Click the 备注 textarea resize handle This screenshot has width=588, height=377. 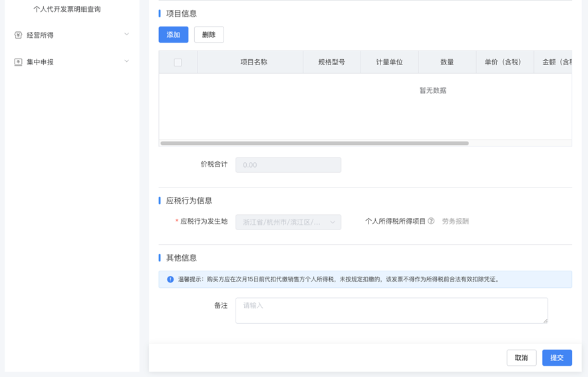[x=545, y=320]
